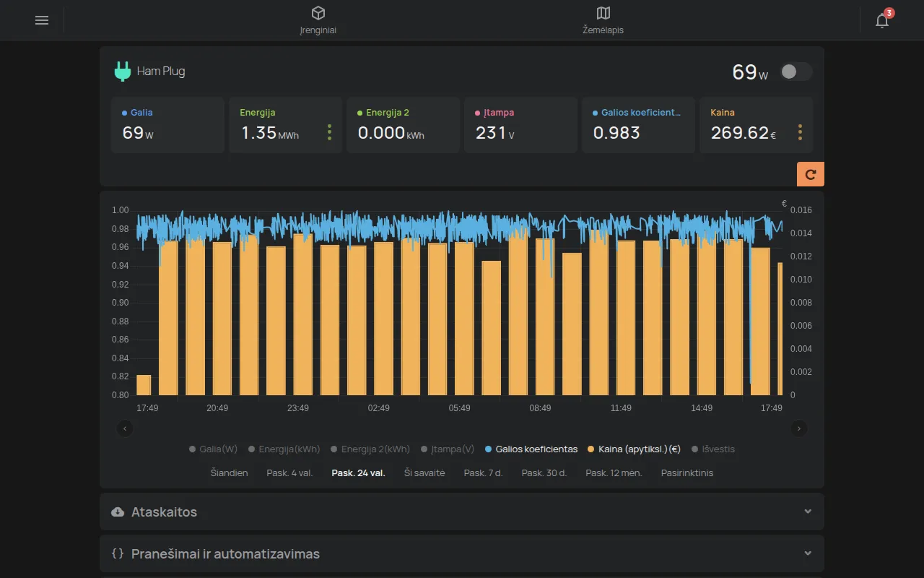Show the Įtampa (V) series in chart
Screen dimensions: 924x578
point(448,449)
